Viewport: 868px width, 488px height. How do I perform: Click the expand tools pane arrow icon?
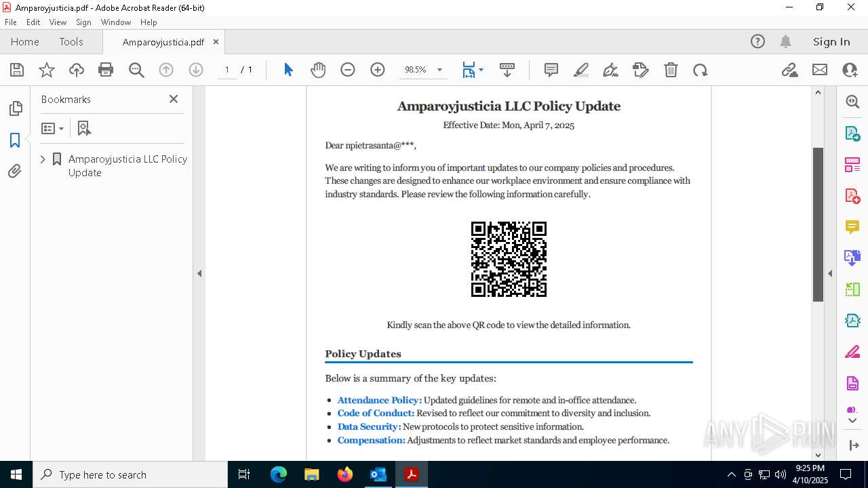click(853, 445)
